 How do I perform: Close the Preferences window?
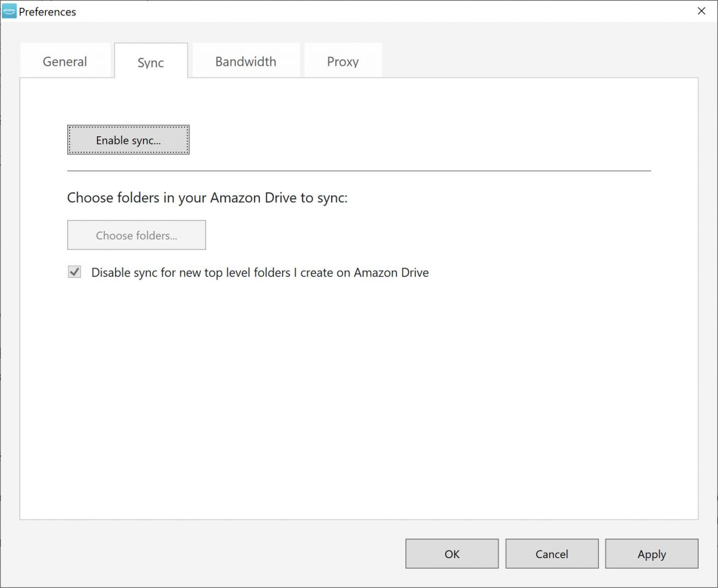pos(701,11)
